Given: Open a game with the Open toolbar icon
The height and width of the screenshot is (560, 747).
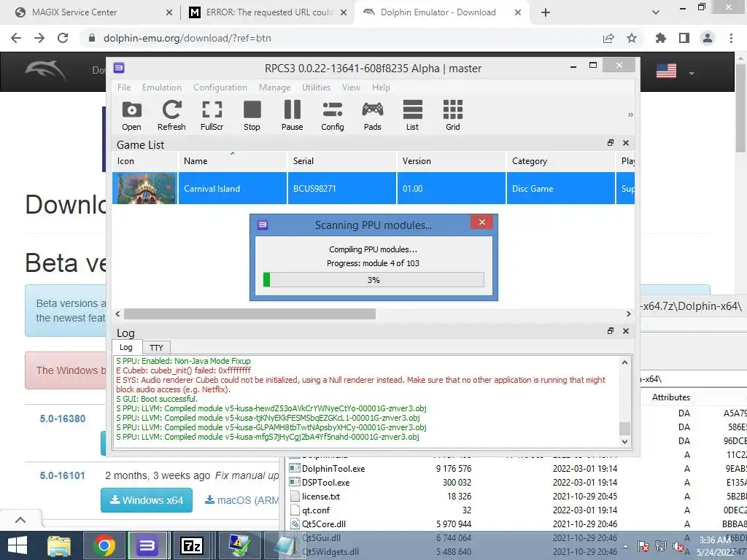Looking at the screenshot, I should pos(131,116).
